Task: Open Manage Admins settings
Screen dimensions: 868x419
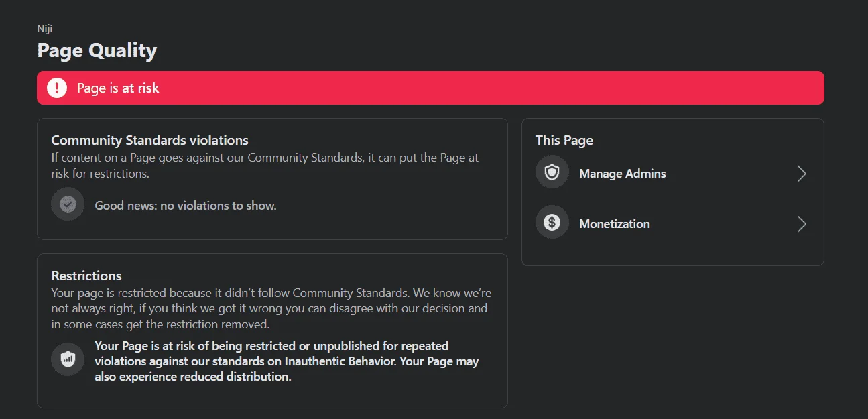Action: pos(672,173)
